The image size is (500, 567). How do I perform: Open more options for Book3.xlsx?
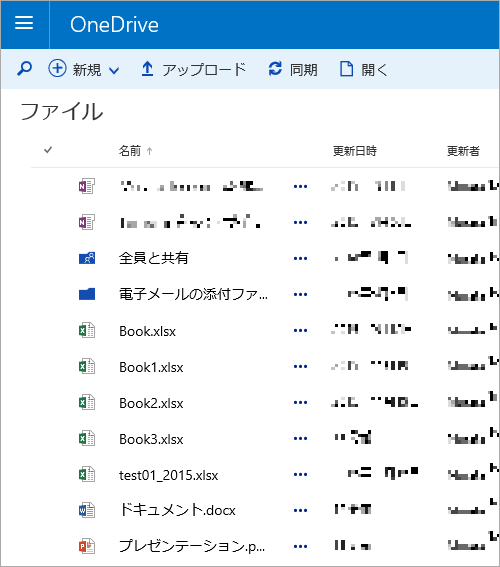pyautogui.click(x=300, y=439)
